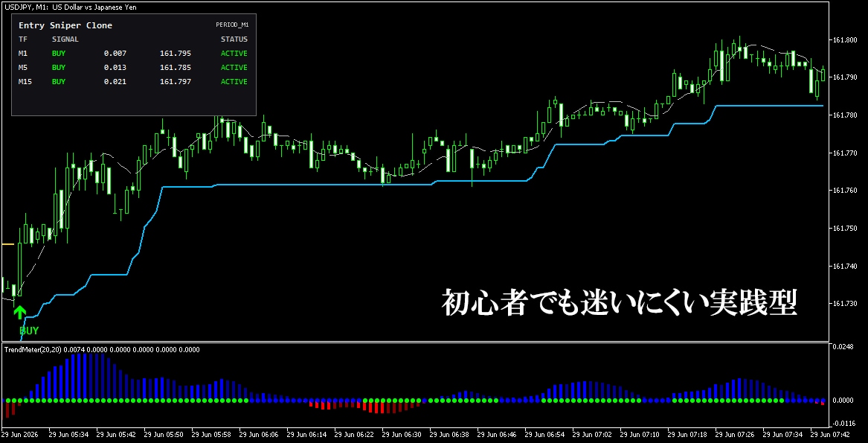This screenshot has height=443, width=868.
Task: Click the TF column header
Action: click(23, 39)
